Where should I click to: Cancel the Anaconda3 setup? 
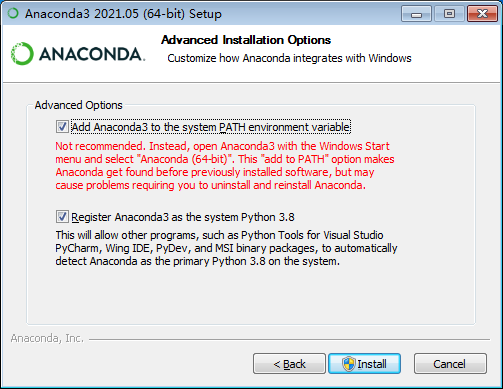(450, 364)
